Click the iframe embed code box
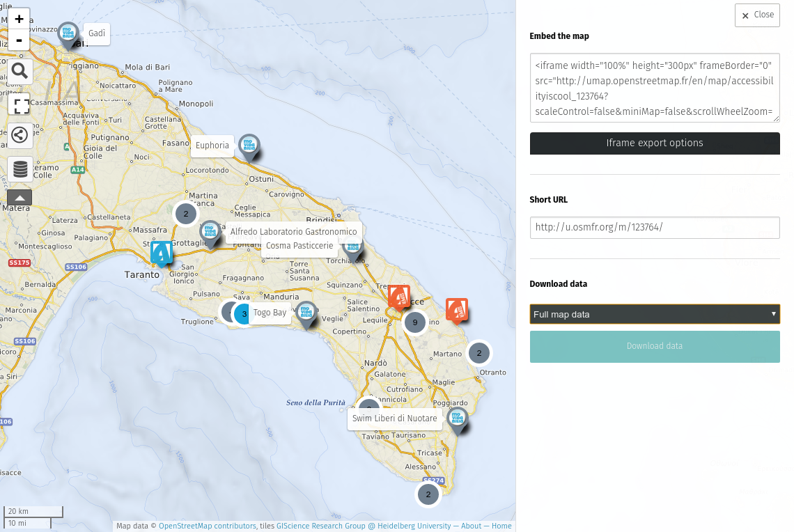Image resolution: width=794 pixels, height=532 pixels. pos(654,88)
